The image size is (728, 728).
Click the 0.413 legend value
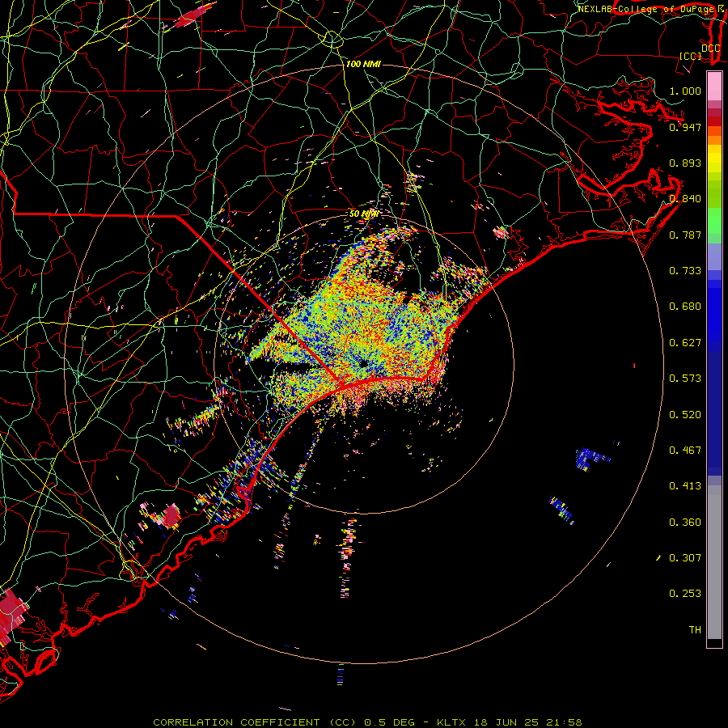[685, 486]
